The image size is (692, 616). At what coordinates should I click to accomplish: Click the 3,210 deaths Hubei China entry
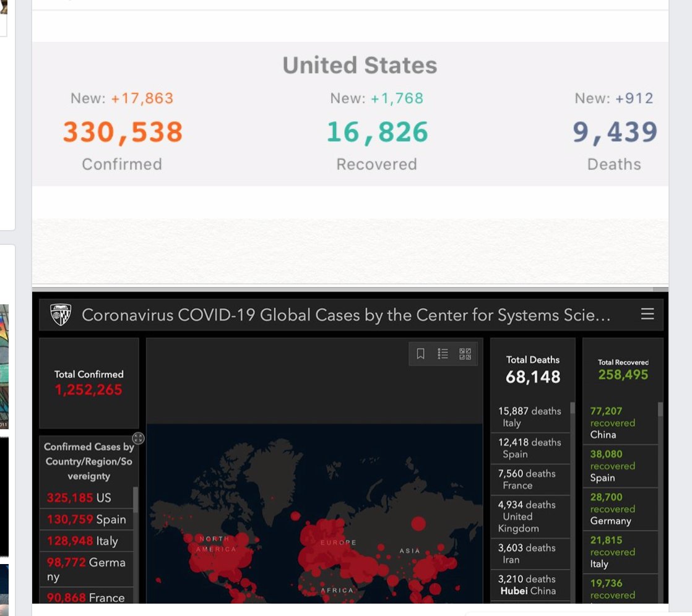530,585
